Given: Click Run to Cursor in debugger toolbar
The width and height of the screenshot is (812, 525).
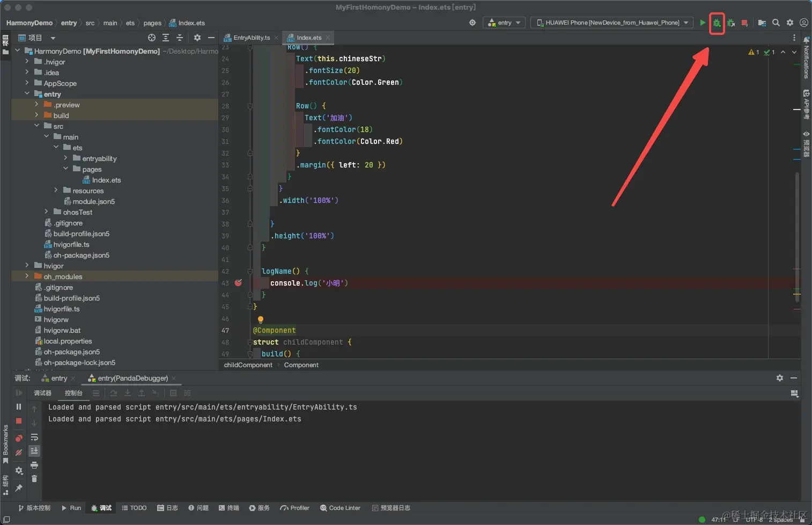Looking at the screenshot, I should click(x=156, y=393).
